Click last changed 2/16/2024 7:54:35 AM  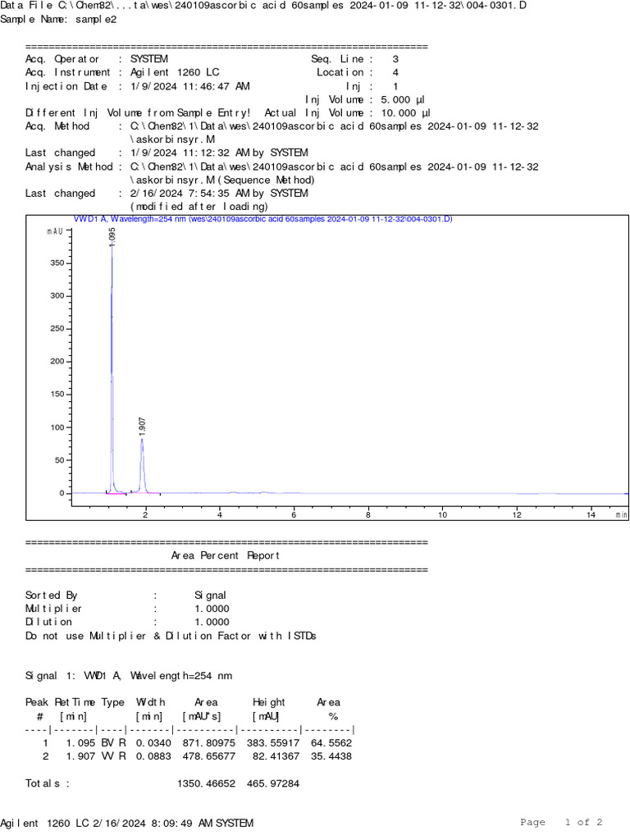(x=219, y=193)
